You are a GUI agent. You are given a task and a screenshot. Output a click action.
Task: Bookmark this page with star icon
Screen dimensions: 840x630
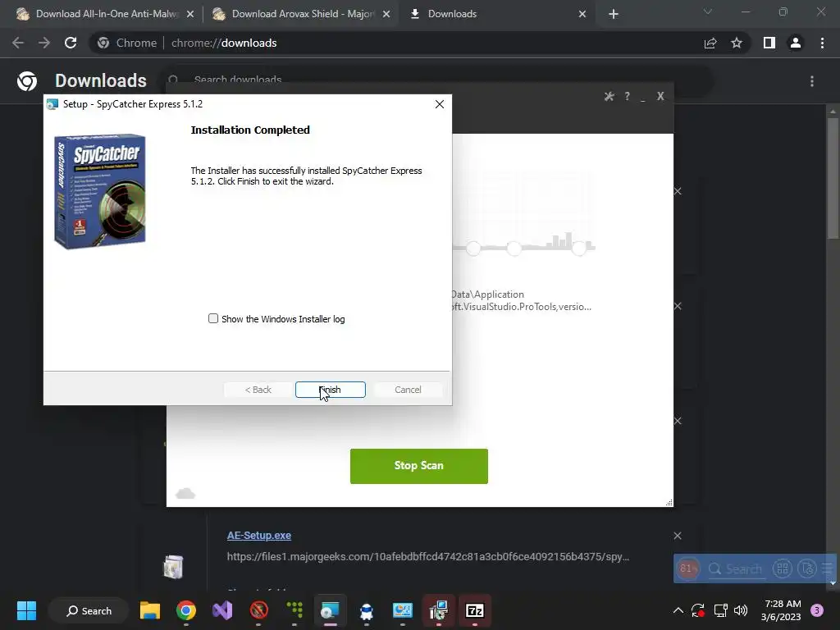click(737, 43)
